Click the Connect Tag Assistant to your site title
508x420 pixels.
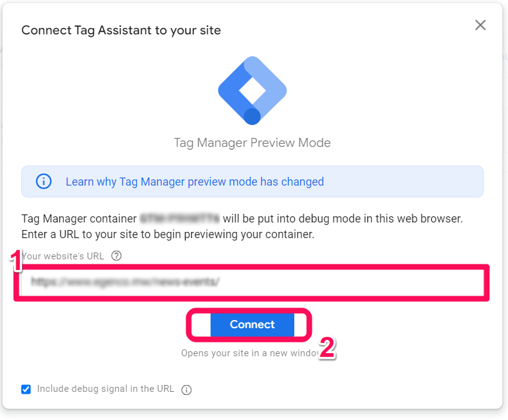point(121,30)
